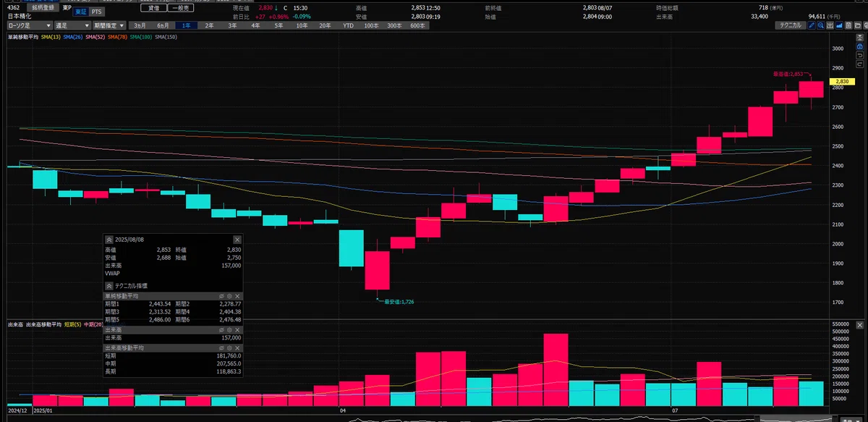Click the 一般売 button

pos(181,8)
